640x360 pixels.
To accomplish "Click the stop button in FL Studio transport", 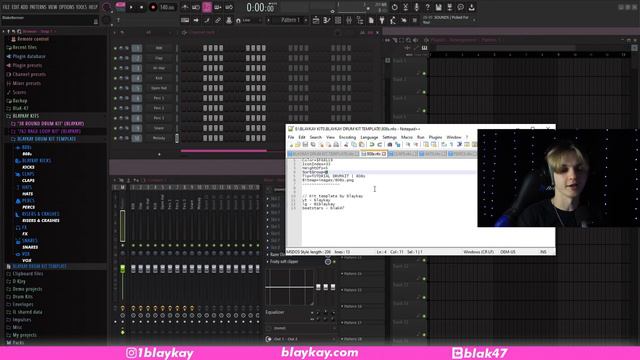I will [x=142, y=7].
